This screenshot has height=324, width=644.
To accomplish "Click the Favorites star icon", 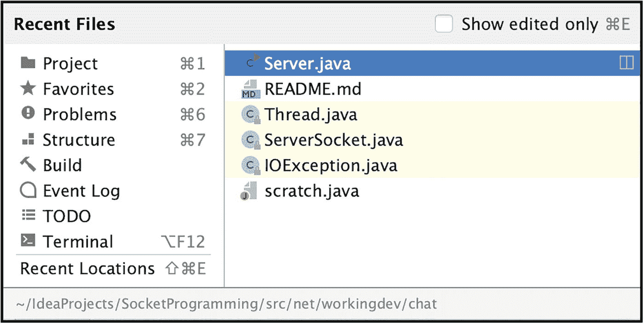I will (x=29, y=88).
